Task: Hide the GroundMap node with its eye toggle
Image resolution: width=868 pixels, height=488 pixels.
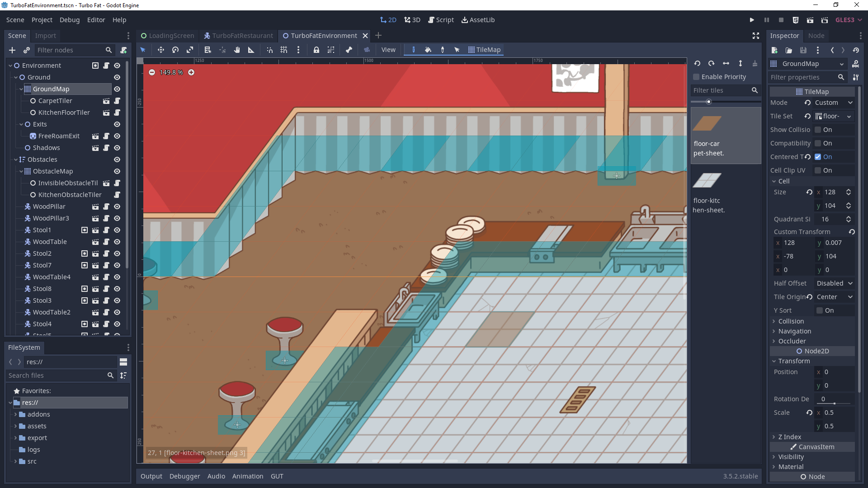Action: [x=117, y=89]
